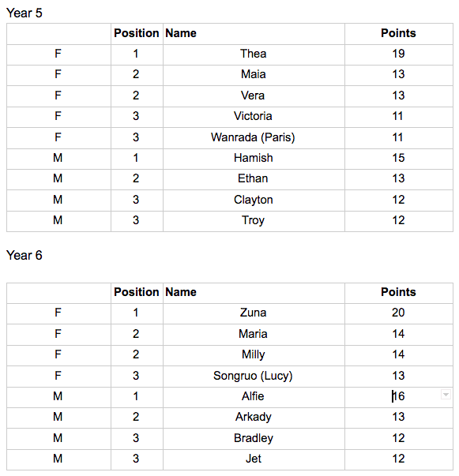Select the Jet name cell

click(254, 459)
